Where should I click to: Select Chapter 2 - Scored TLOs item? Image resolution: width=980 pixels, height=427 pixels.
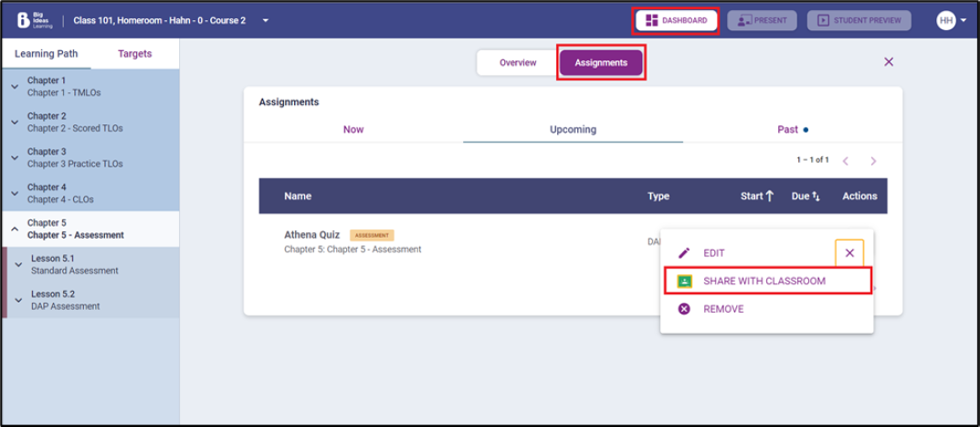90,123
